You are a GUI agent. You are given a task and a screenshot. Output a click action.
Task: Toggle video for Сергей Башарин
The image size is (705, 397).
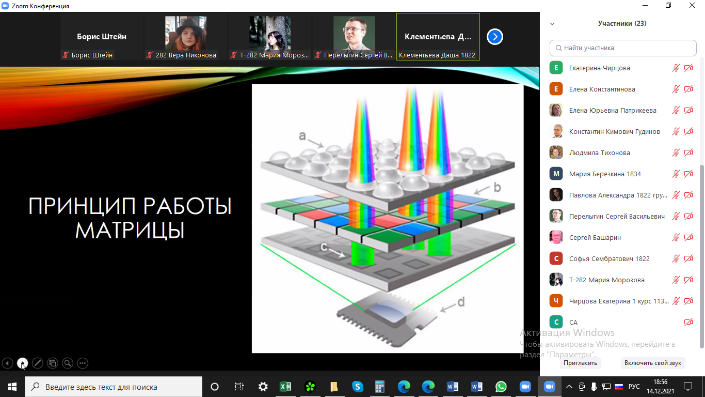[x=688, y=237]
